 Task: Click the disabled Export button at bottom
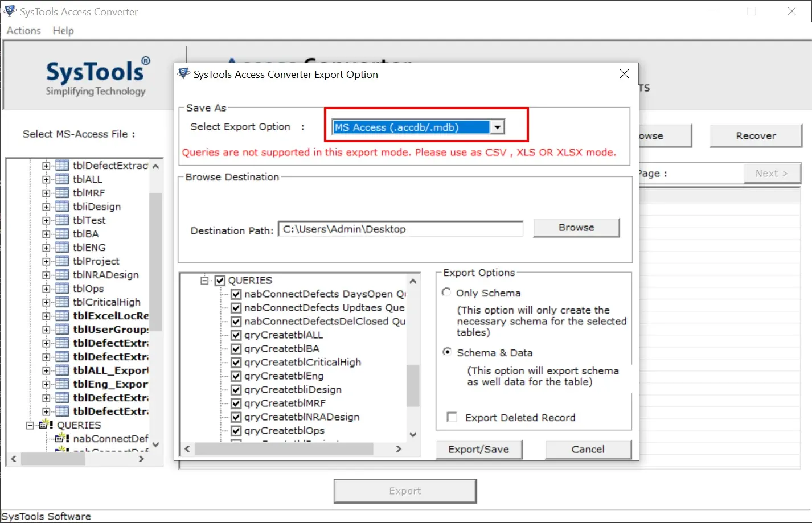click(405, 491)
